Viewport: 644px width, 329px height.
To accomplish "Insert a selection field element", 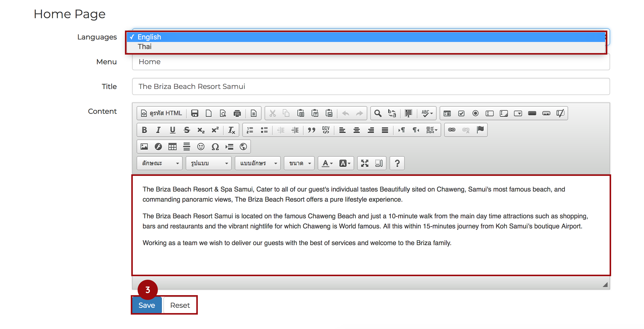I will point(518,113).
